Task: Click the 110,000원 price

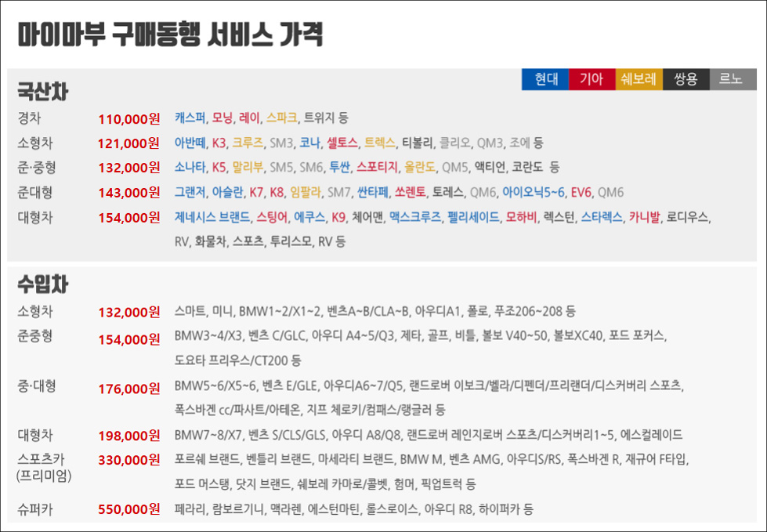Action: point(129,119)
